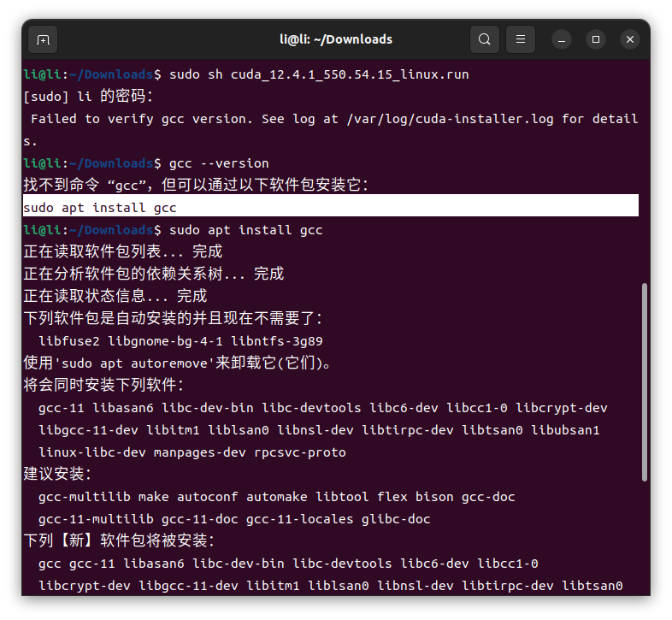Click the line 下列软件包是自动安装的并且现在不需要了
The image size is (672, 620).
(x=173, y=319)
